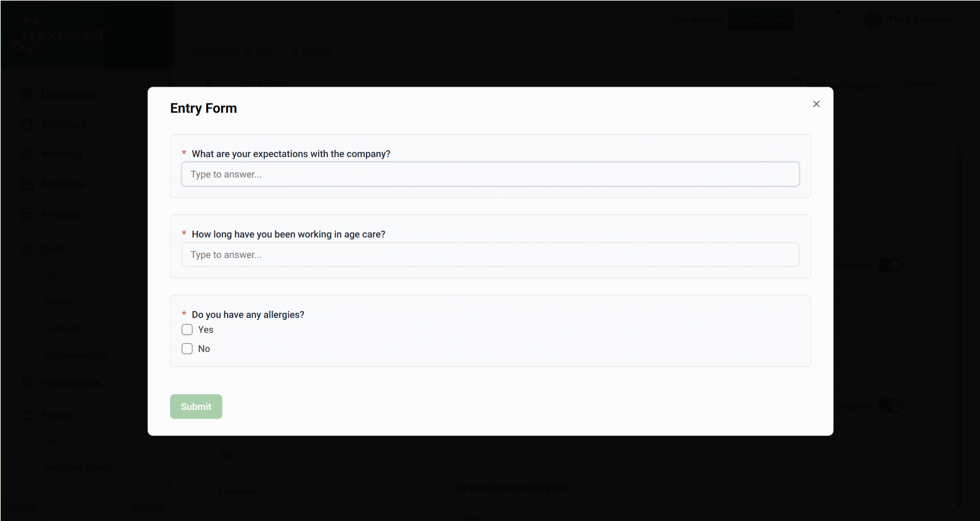980x521 pixels.
Task: Check the No allergies checkbox
Action: pos(187,349)
